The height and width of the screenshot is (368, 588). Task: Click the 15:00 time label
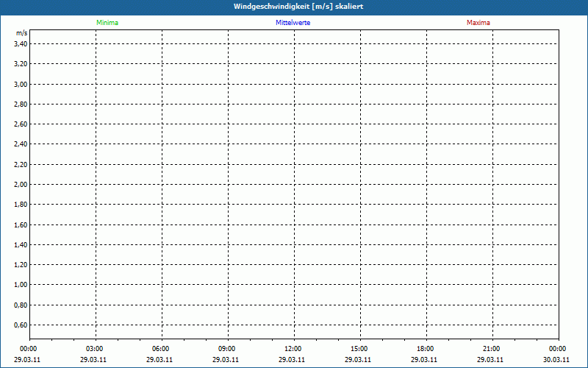coord(359,349)
